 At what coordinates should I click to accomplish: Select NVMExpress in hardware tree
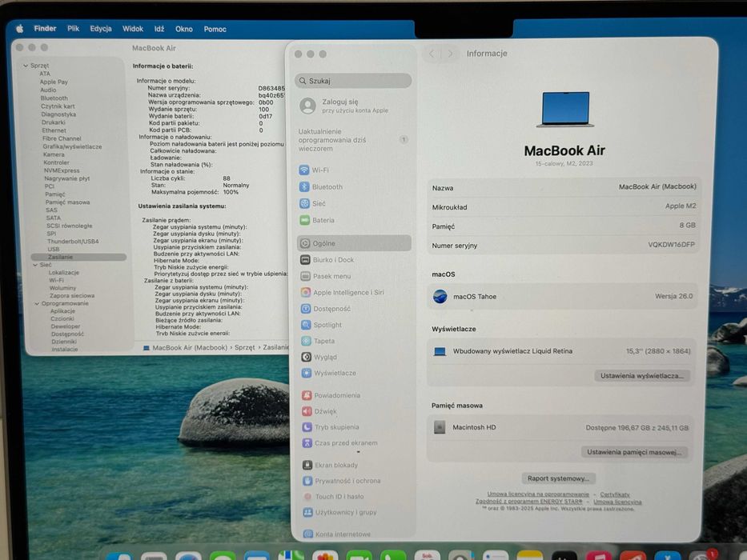[x=62, y=170]
